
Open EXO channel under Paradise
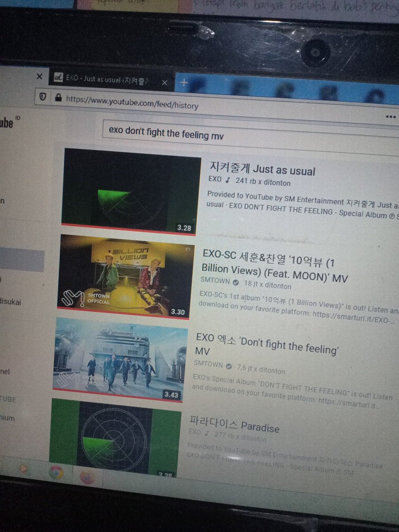195,432
